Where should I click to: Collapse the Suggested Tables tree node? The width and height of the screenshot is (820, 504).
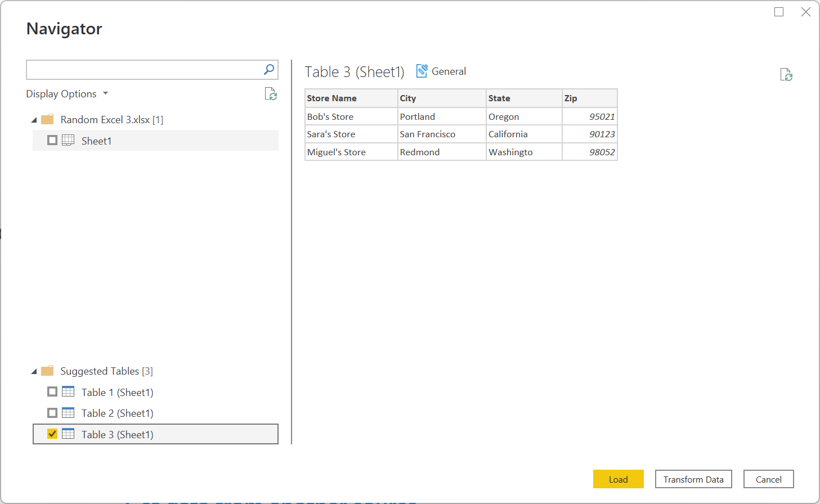(34, 371)
